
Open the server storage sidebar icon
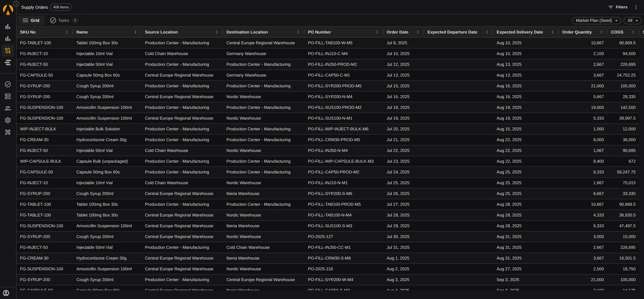pyautogui.click(x=8, y=96)
